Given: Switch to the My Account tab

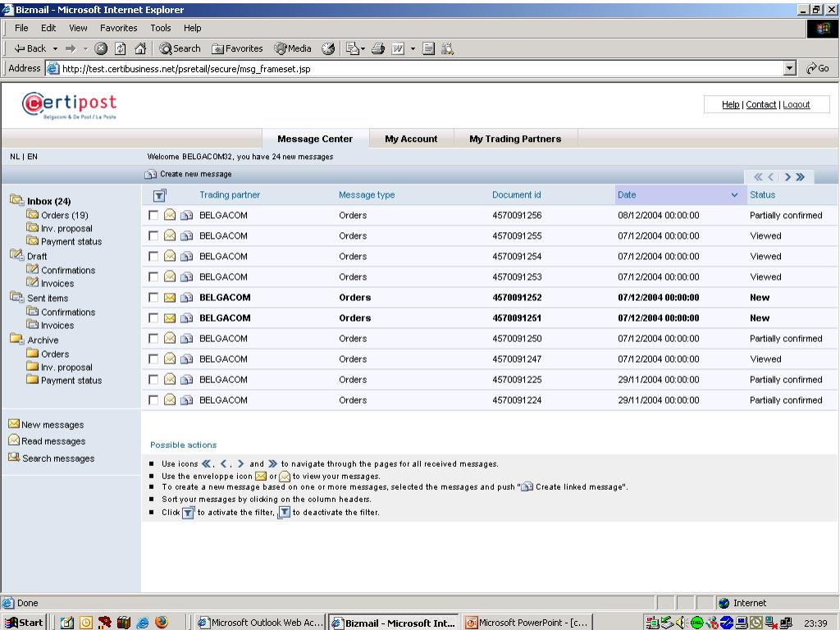Looking at the screenshot, I should 411,139.
